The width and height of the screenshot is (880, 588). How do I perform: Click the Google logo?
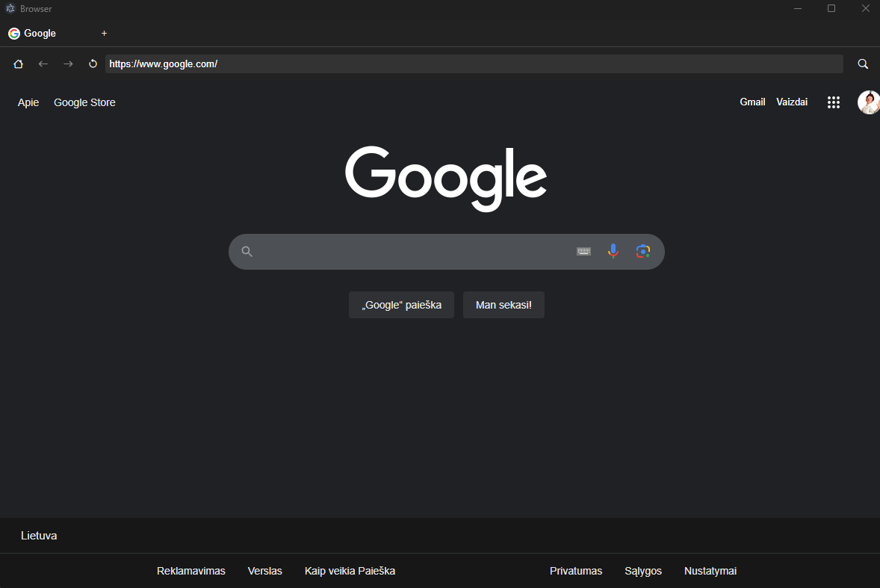click(x=446, y=179)
